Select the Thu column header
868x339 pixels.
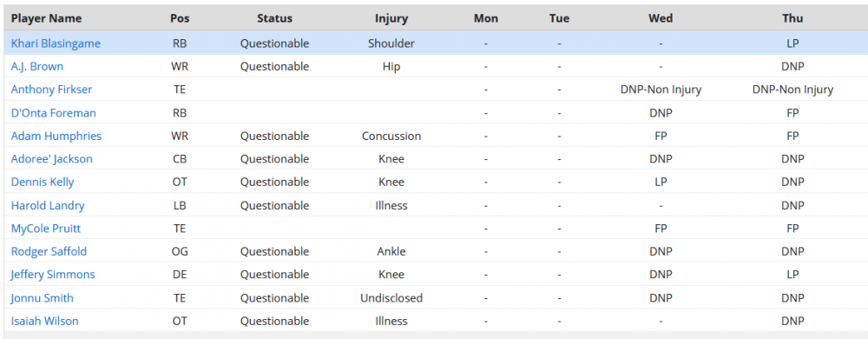(792, 18)
